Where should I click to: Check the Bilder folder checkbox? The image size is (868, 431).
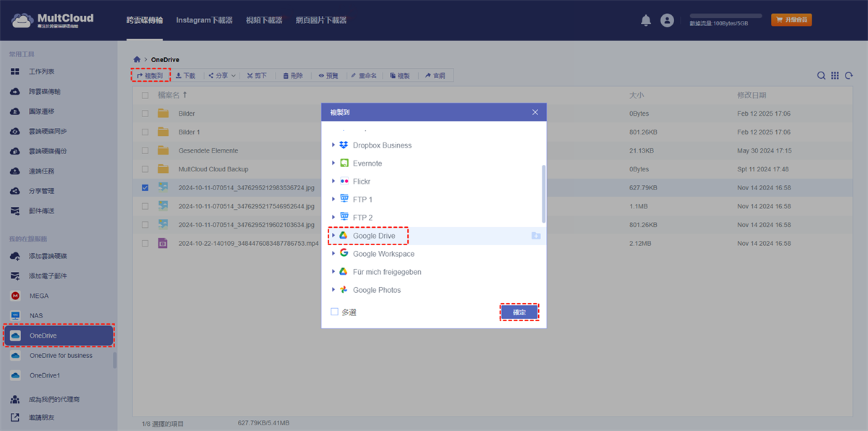[x=145, y=114]
